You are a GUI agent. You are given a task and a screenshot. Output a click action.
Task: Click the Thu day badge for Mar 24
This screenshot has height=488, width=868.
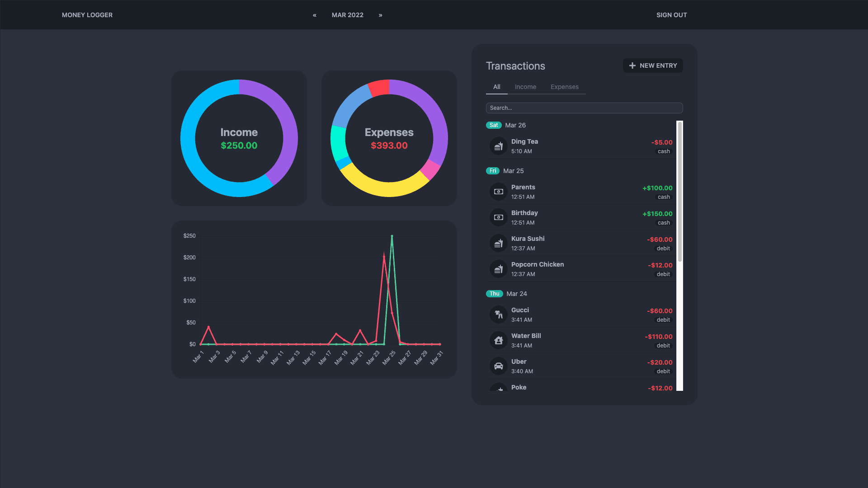point(495,294)
